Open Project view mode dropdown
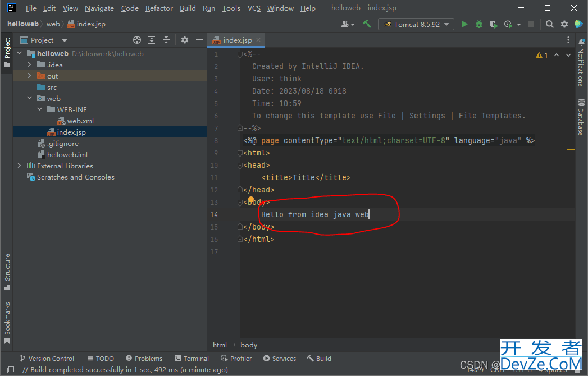Image resolution: width=588 pixels, height=376 pixels. pyautogui.click(x=65, y=40)
